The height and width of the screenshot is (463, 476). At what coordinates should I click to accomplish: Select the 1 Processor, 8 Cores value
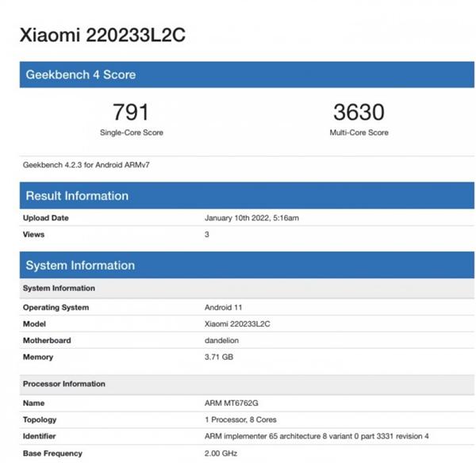(x=240, y=419)
